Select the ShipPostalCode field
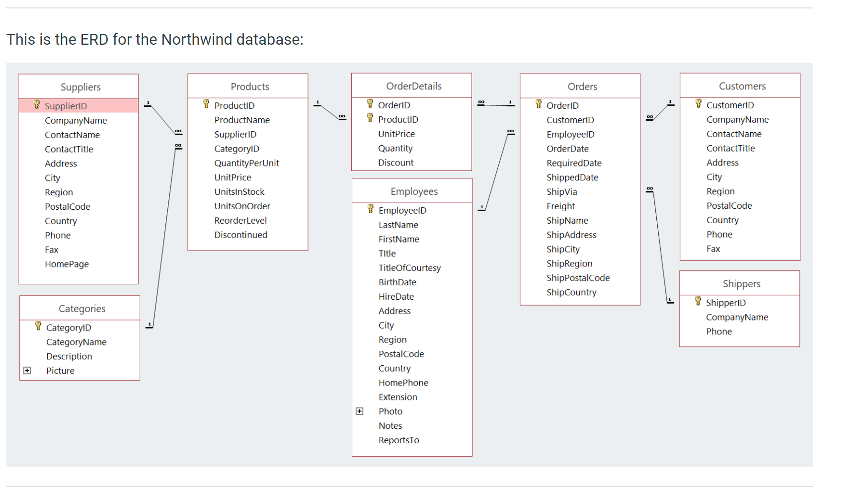 click(578, 278)
